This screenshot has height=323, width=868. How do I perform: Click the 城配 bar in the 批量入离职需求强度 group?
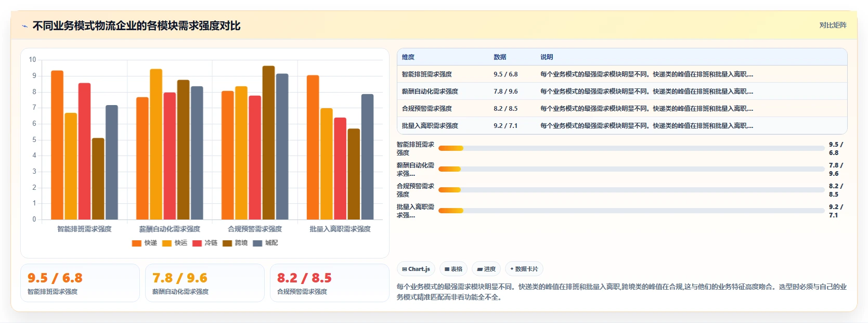[x=367, y=157]
